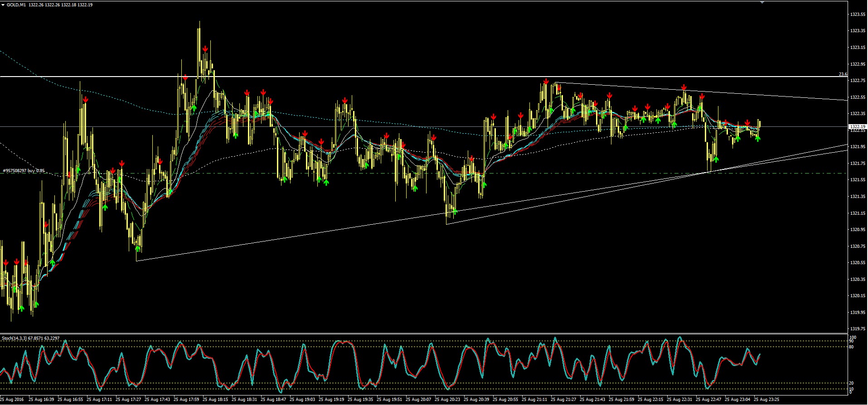
Task: Select the #957508297 buy 0.05 order label
Action: [24, 171]
